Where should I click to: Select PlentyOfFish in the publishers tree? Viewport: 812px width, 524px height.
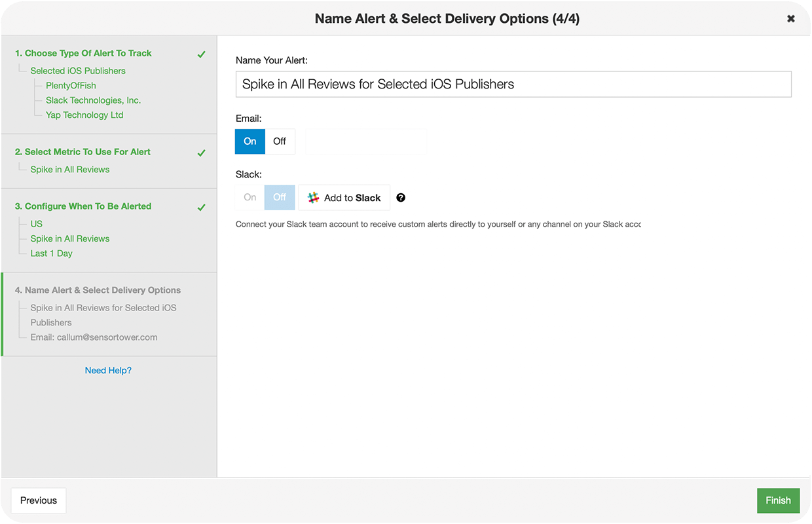coord(71,86)
